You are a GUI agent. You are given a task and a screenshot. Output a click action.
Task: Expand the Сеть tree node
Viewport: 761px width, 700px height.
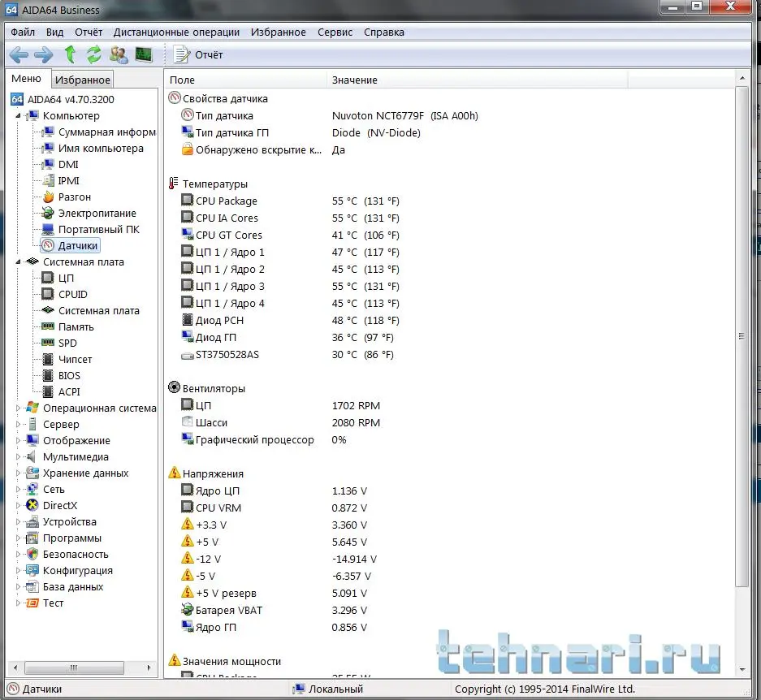18,490
